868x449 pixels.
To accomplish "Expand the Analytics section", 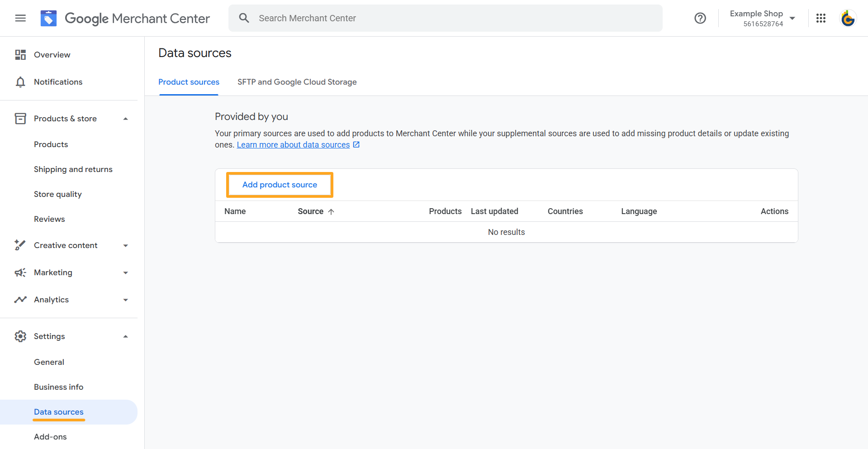I will pos(126,300).
